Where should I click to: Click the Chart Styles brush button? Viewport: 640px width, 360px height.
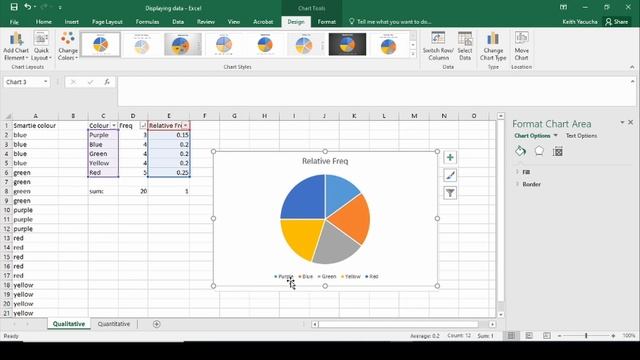[450, 176]
